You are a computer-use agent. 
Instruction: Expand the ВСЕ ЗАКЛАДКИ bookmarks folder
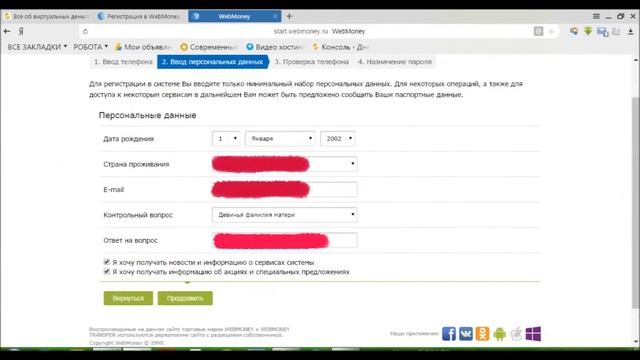coord(37,47)
